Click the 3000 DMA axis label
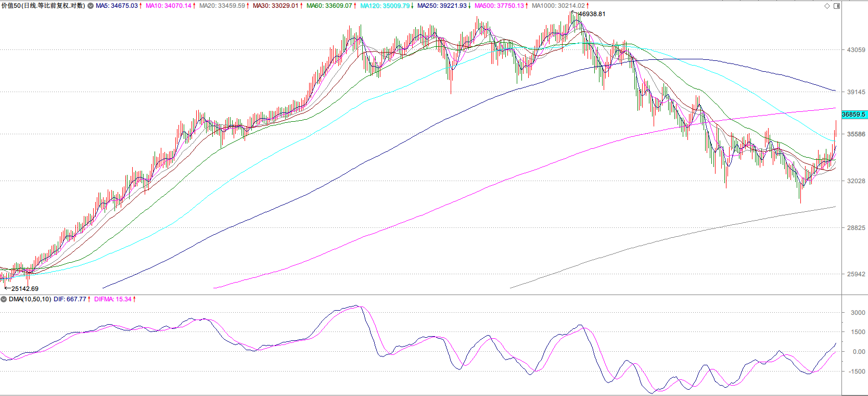Image resolution: width=868 pixels, height=396 pixels. click(x=858, y=313)
